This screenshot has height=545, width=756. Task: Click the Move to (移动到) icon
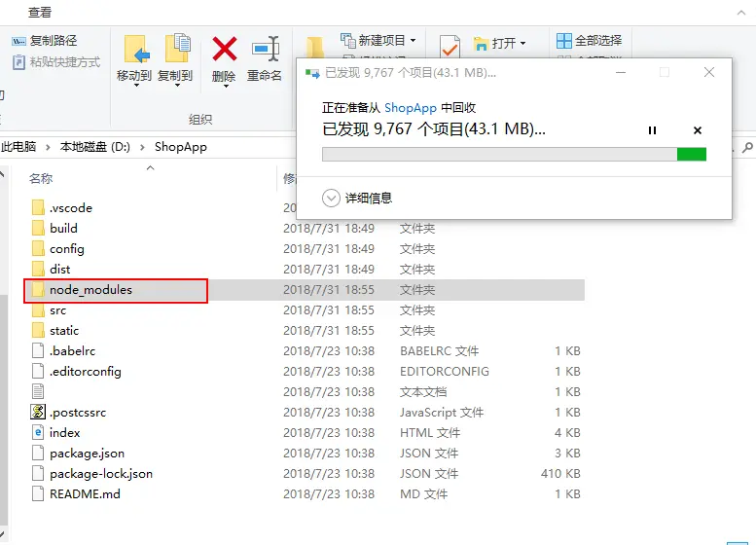136,49
